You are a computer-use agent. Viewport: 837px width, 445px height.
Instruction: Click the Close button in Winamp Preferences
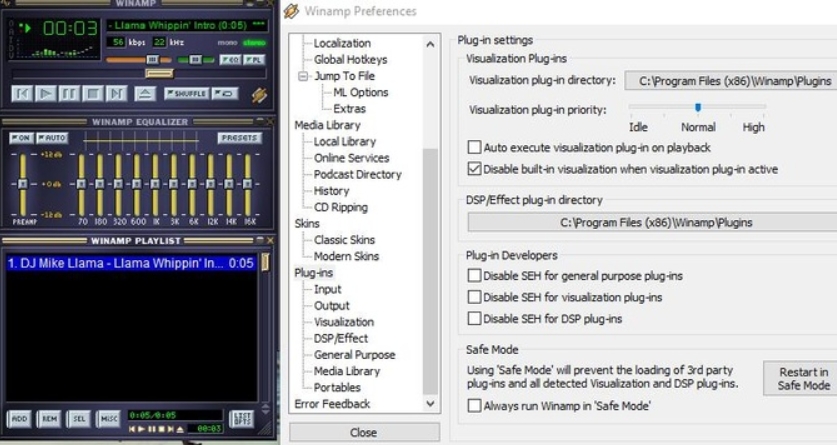[365, 432]
